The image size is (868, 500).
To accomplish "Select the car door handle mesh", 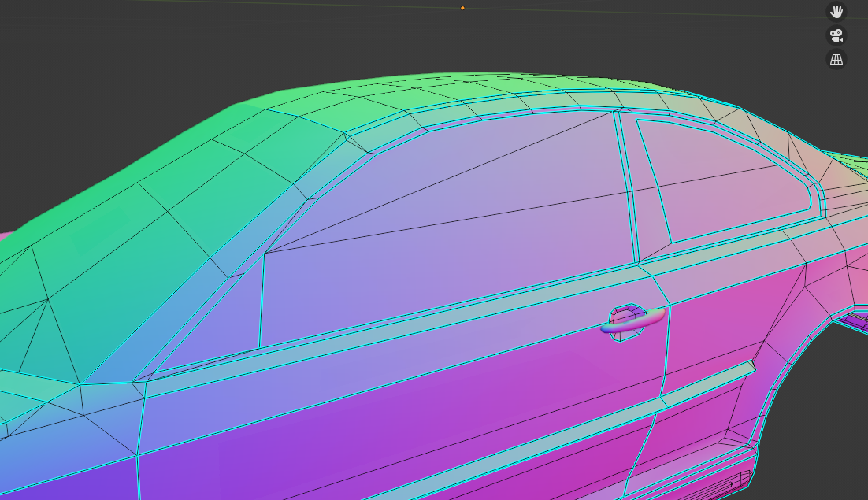I will click(x=632, y=321).
